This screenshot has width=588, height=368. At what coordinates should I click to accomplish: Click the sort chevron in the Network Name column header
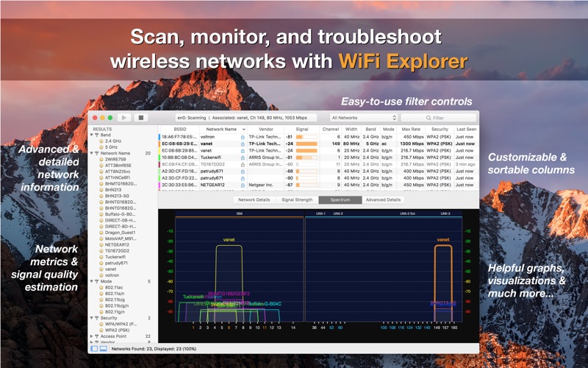(244, 130)
